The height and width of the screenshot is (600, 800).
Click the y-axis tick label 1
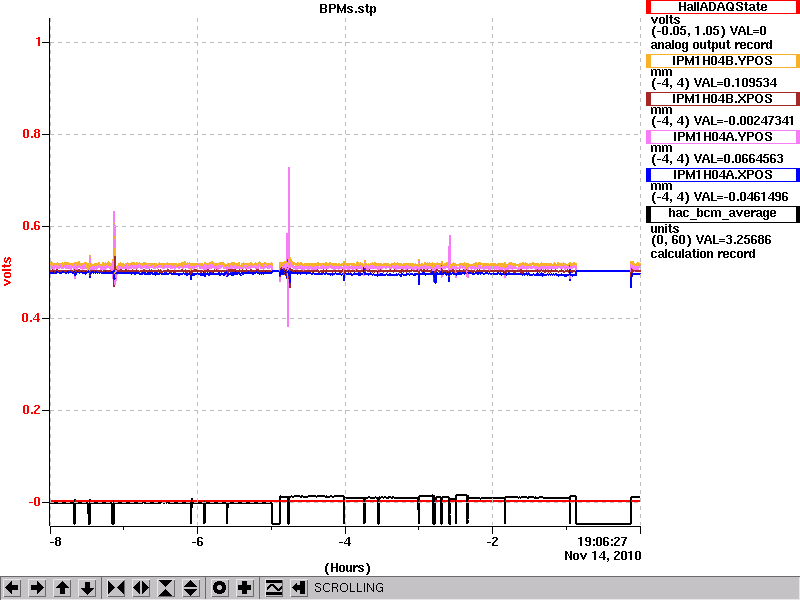click(38, 42)
